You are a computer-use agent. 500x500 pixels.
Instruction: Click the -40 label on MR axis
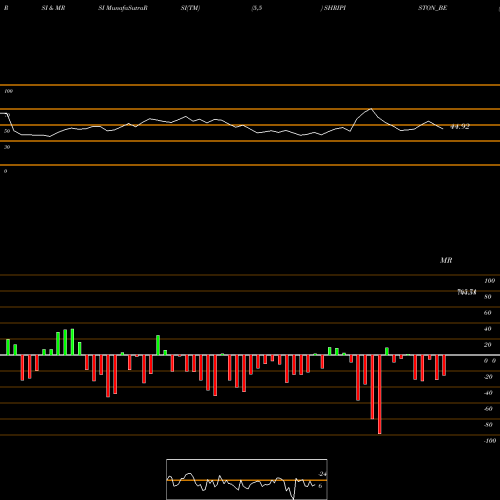tap(488, 393)
